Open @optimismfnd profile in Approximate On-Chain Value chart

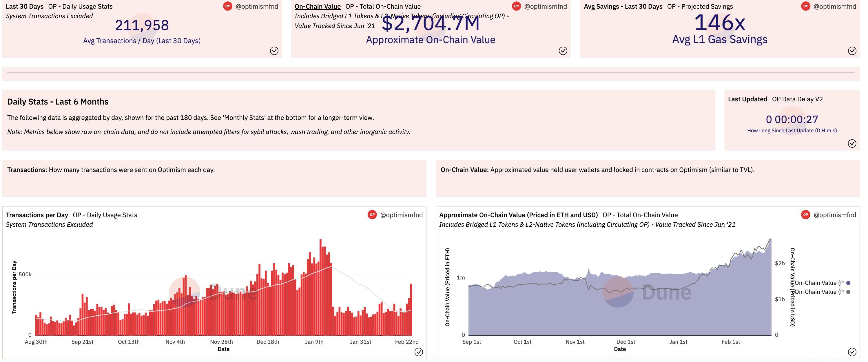[x=835, y=215]
